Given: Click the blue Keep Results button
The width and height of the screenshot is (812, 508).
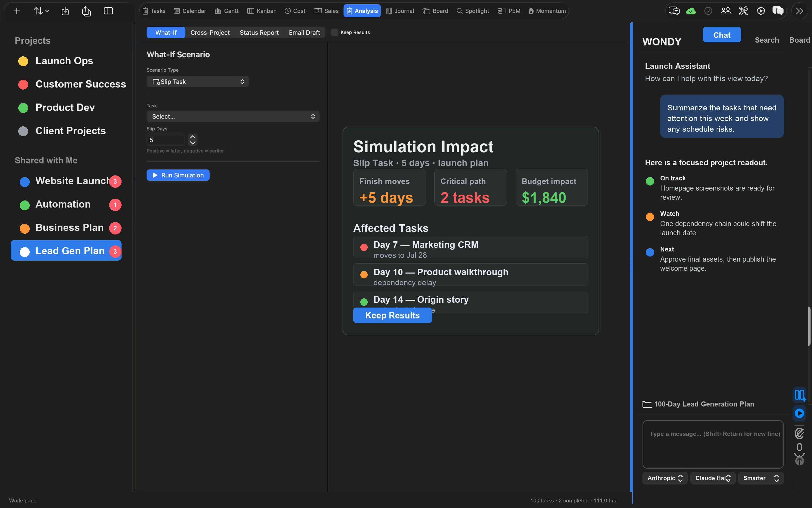Looking at the screenshot, I should [x=392, y=315].
